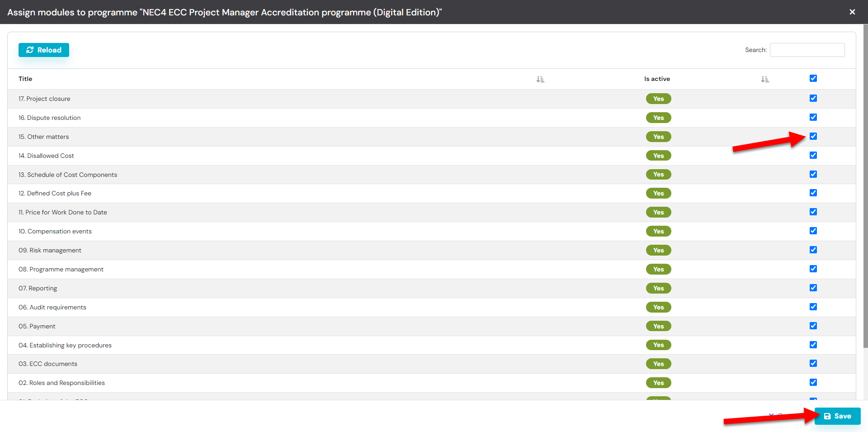Sort the table by Title column icon

tap(540, 79)
